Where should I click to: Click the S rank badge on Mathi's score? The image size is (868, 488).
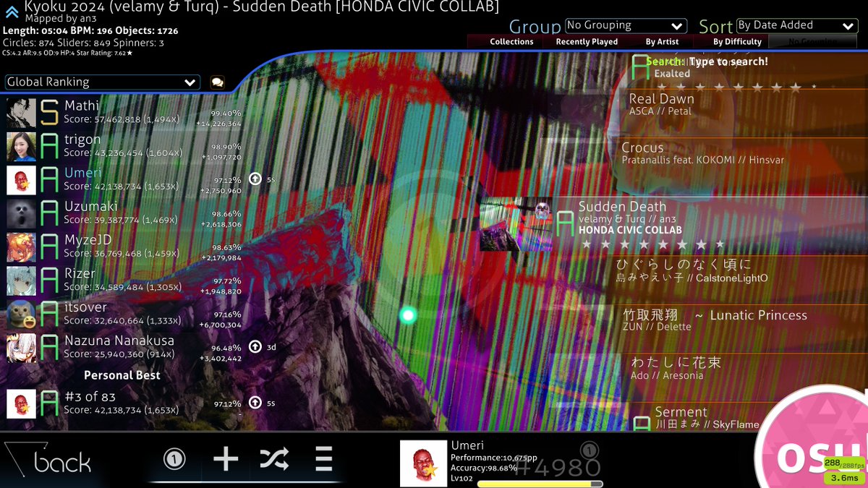(49, 112)
